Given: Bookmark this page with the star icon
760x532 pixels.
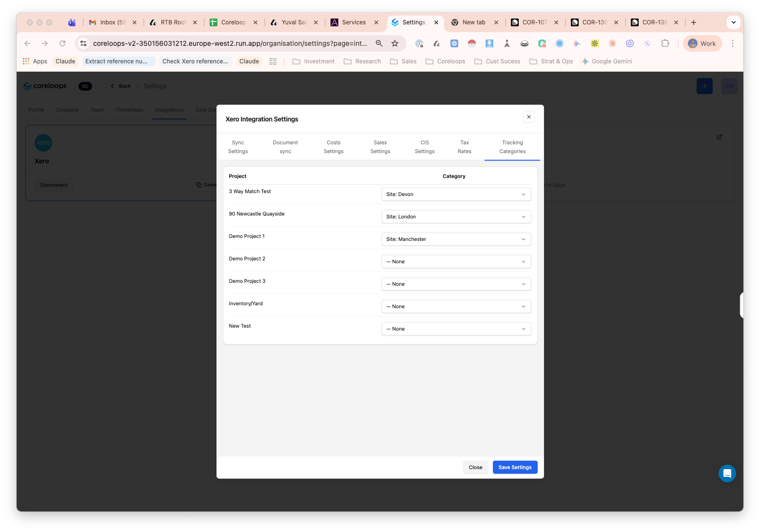Looking at the screenshot, I should pos(395,43).
